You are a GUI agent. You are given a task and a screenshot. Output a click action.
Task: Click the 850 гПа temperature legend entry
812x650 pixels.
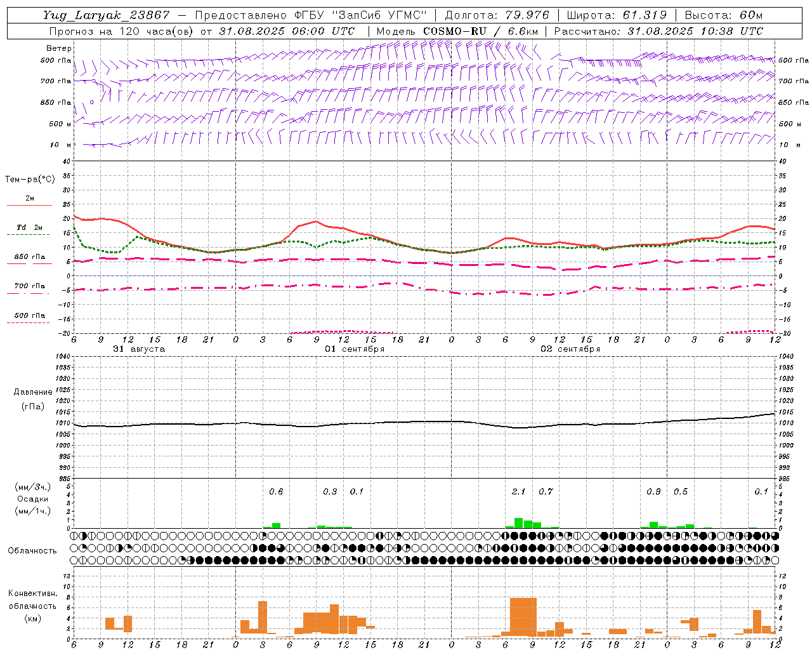[x=29, y=257]
